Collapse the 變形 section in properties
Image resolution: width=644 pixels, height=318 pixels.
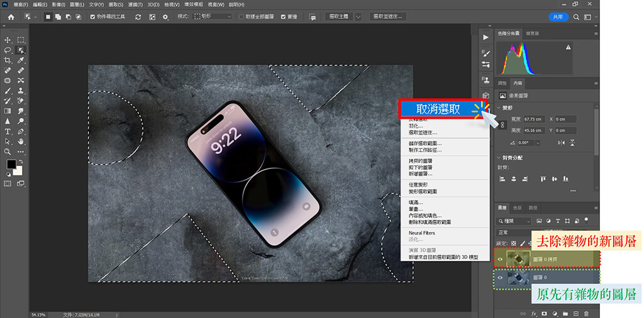point(499,108)
